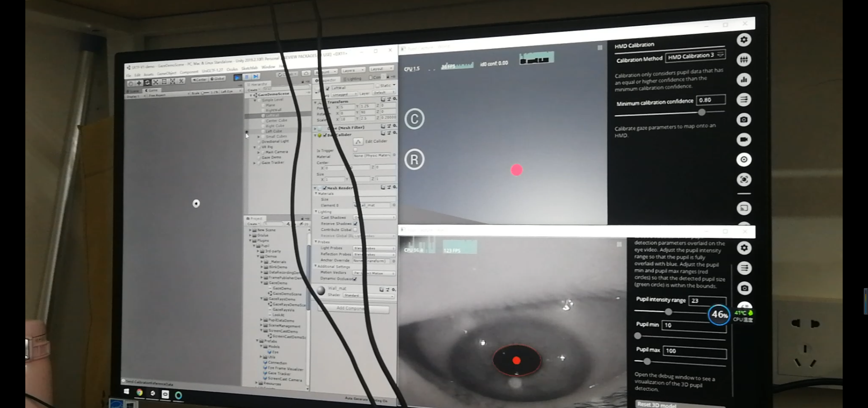The height and width of the screenshot is (408, 868).
Task: Open the video recorder icon in world sidebar
Action: point(744,139)
